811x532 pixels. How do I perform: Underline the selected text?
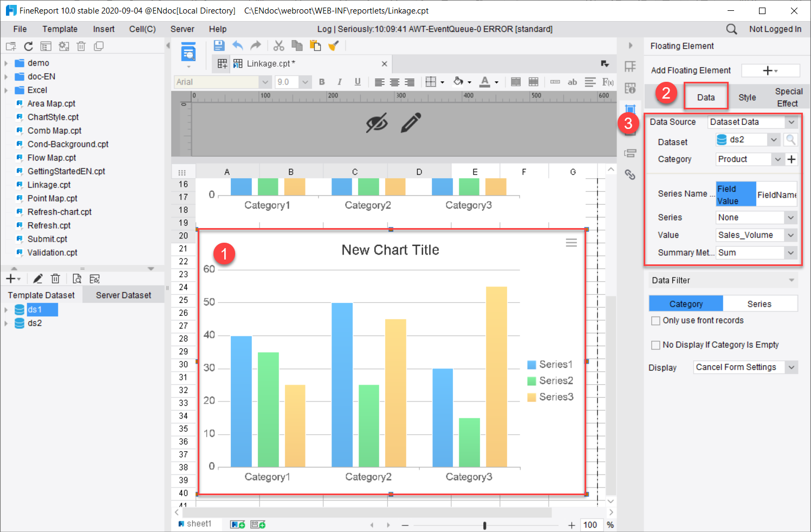coord(358,82)
